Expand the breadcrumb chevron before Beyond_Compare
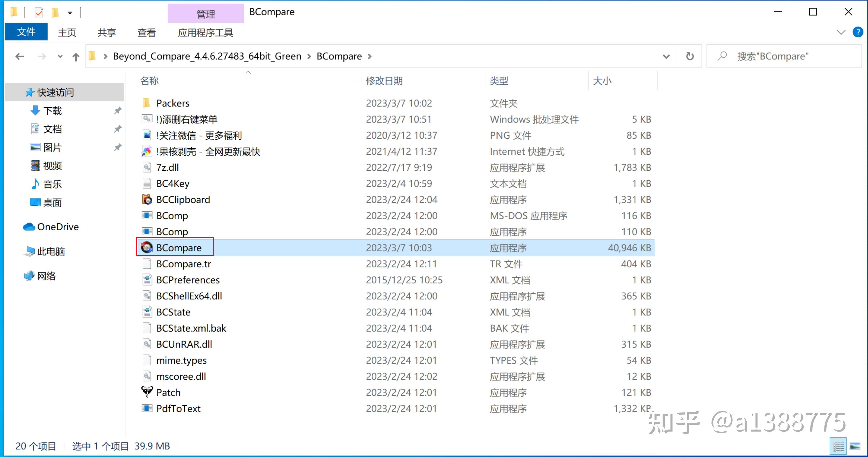The height and width of the screenshot is (457, 868). [105, 56]
